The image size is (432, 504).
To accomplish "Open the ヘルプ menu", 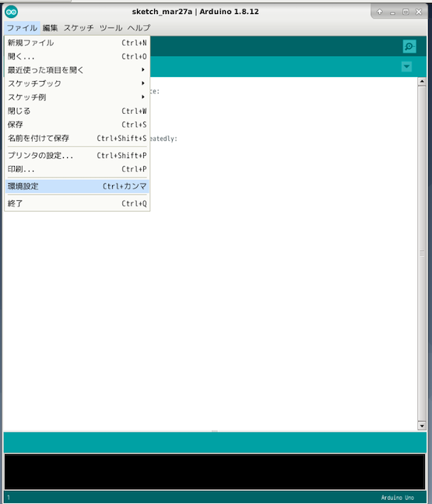I will (139, 28).
